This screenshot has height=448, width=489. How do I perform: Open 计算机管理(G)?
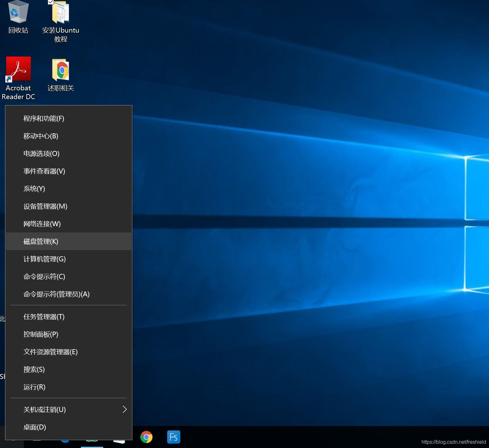tap(69, 259)
